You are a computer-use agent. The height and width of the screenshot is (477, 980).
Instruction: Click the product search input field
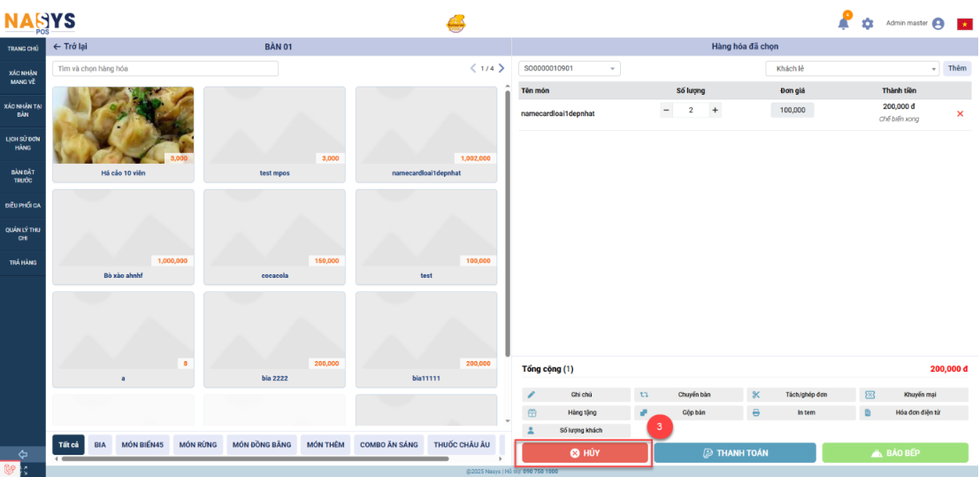click(x=165, y=68)
